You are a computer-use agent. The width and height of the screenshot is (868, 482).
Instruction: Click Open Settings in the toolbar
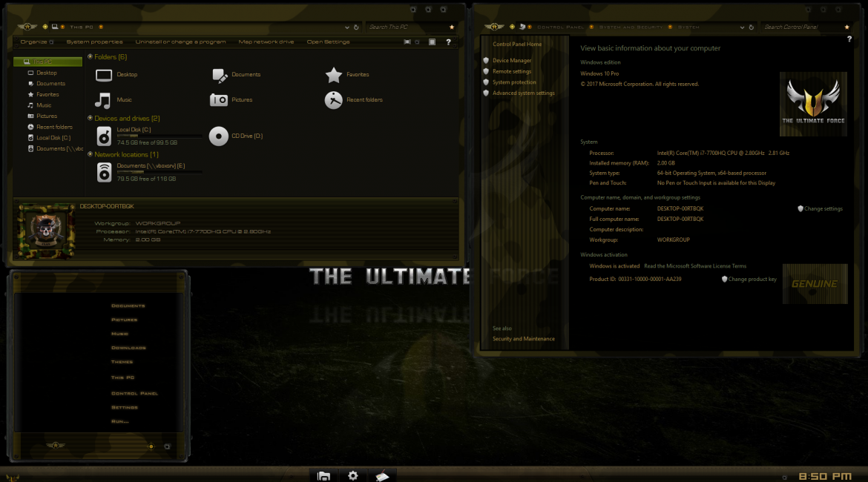328,42
